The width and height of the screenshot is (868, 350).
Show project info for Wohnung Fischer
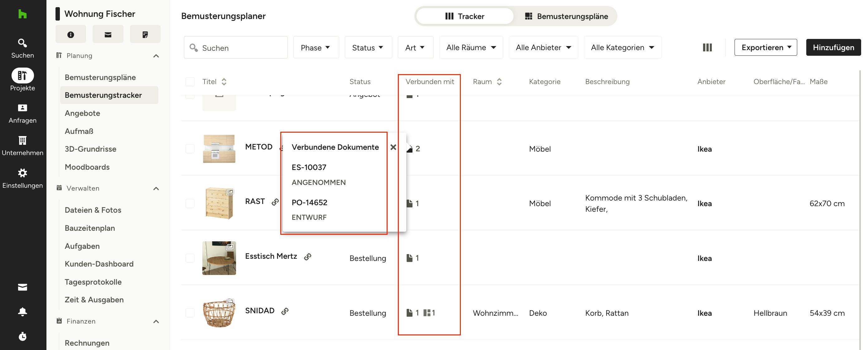point(71,34)
